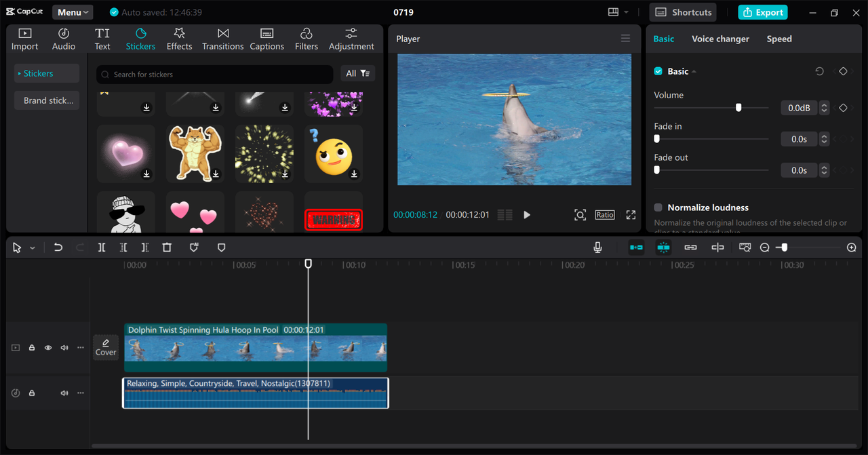The width and height of the screenshot is (868, 455).
Task: Open the Ratio selector
Action: (x=605, y=215)
